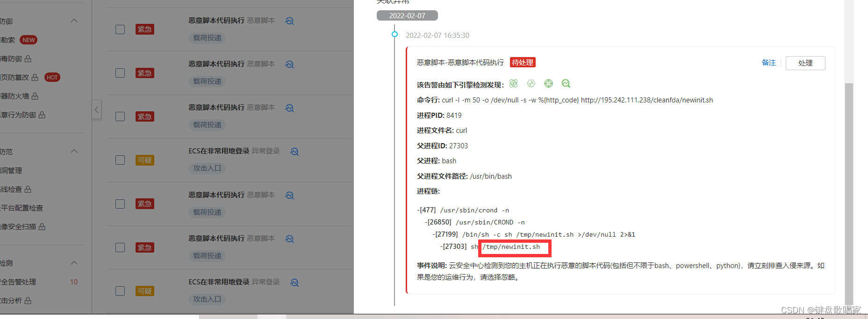The image size is (868, 319).
Task: Click the 父进程ID: 27303 line
Action: pyautogui.click(x=442, y=145)
